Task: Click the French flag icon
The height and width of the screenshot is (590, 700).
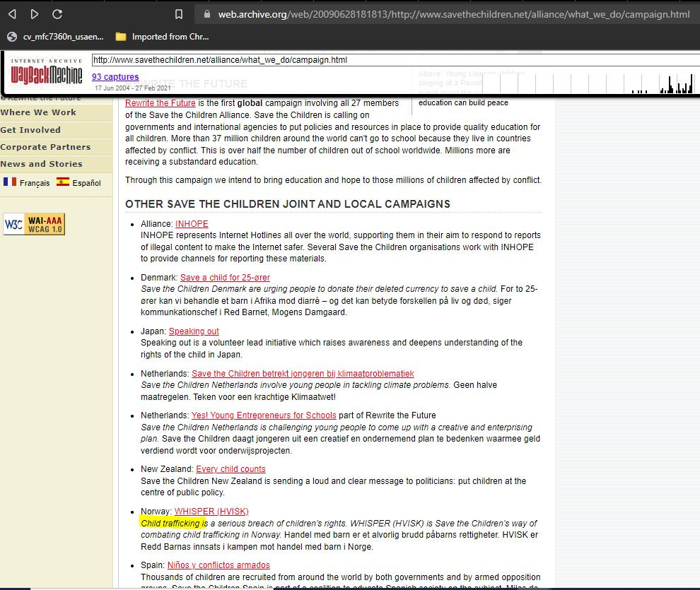Action: pyautogui.click(x=10, y=182)
